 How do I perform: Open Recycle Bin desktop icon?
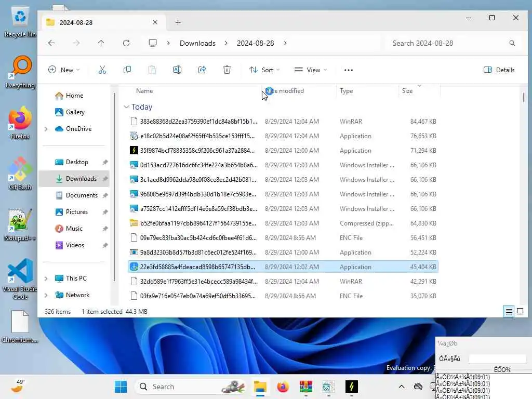20,22
